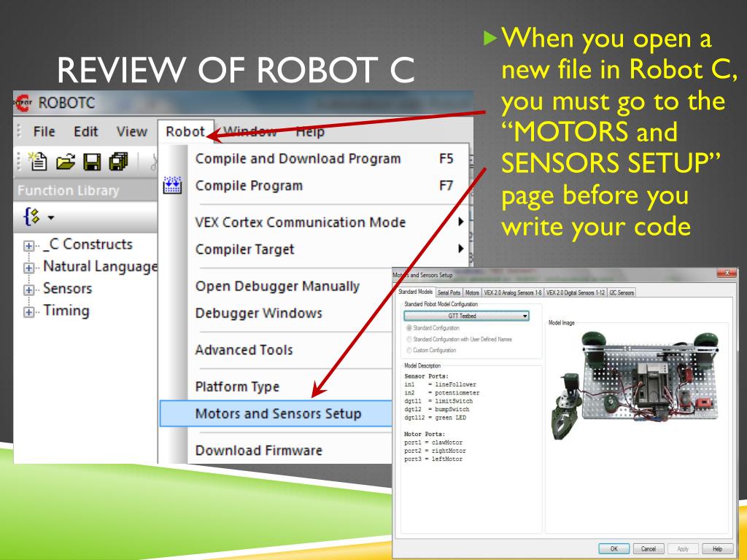This screenshot has height=560, width=747.
Task: Expand the Timing tree node
Action: 29,312
